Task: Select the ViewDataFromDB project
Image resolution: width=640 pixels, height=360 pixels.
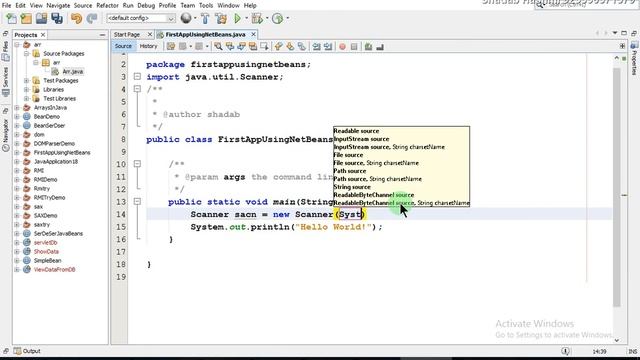Action: 54,270
